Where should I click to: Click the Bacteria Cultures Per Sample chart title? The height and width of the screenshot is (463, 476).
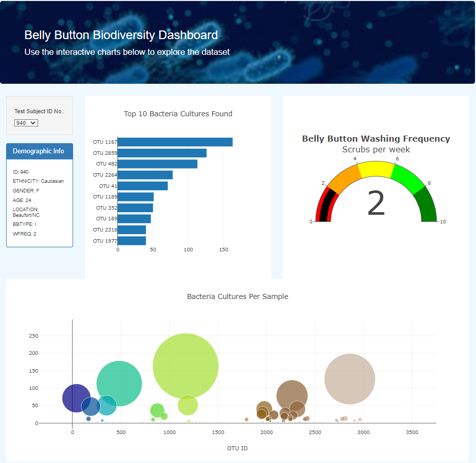[237, 296]
